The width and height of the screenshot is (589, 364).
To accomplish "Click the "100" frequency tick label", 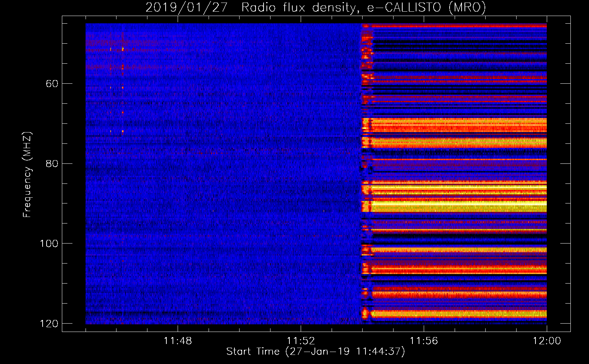I will tap(49, 243).
